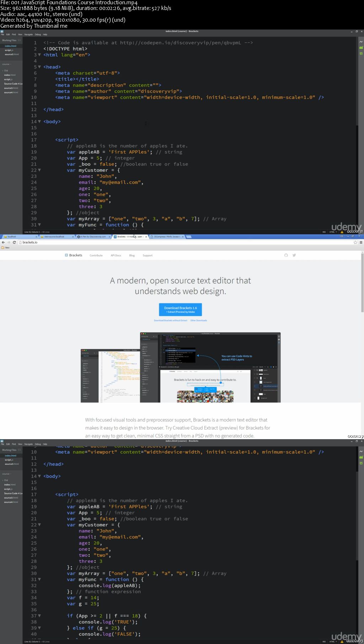Image resolution: width=364 pixels, height=644 pixels.
Task: Close the view-source:localhost tab
Action: [x=73, y=236]
